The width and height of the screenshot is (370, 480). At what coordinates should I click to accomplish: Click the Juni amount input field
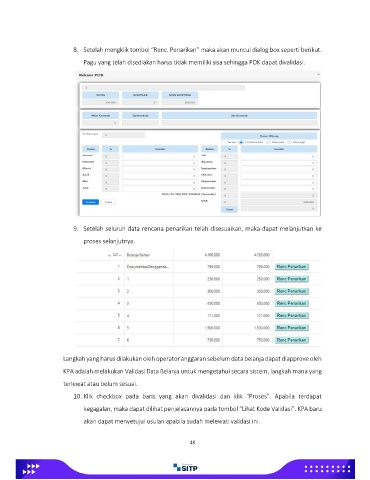click(x=159, y=189)
